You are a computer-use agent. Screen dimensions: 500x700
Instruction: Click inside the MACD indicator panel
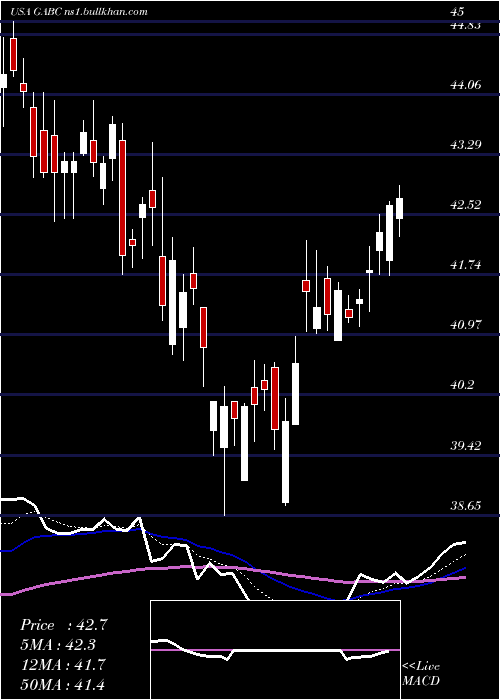click(x=275, y=650)
